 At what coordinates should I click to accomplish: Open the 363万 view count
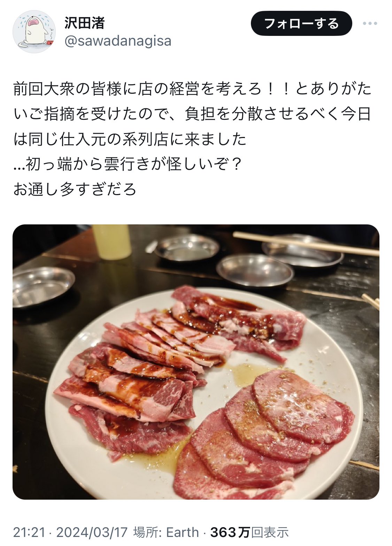click(x=230, y=532)
